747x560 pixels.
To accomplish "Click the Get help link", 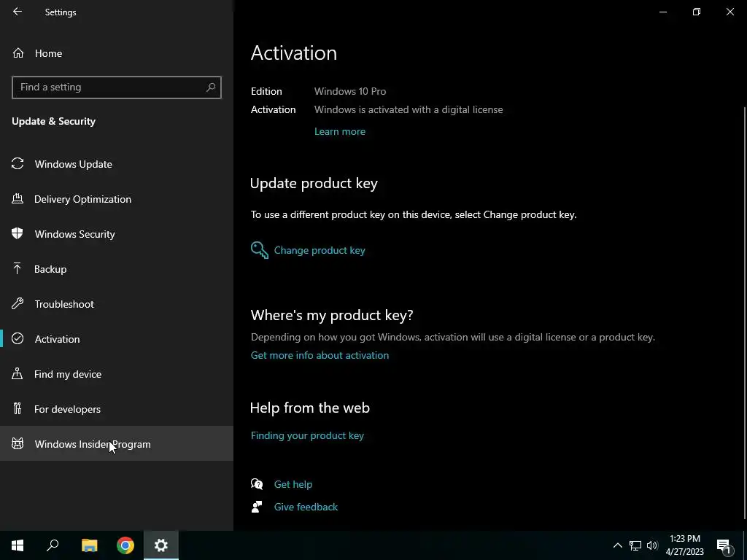I will (x=293, y=484).
